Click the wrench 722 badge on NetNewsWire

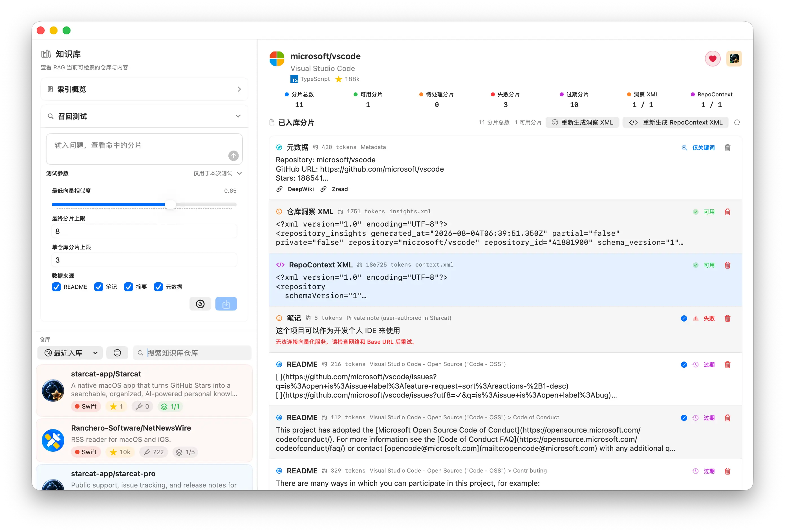(x=154, y=452)
